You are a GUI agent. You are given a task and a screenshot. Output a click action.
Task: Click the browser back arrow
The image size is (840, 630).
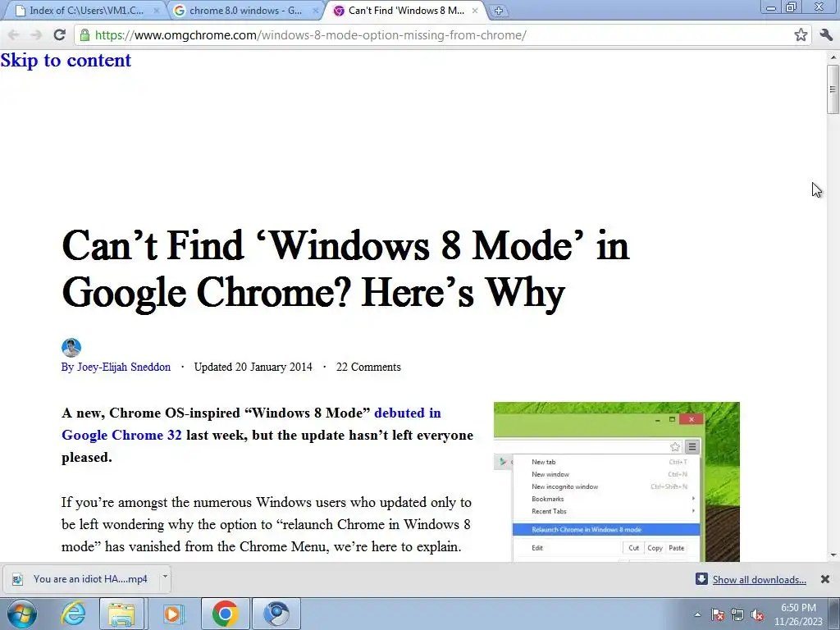(x=13, y=35)
